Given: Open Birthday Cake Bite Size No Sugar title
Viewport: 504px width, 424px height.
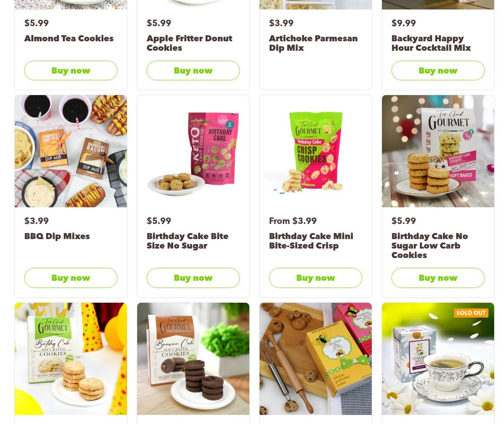Looking at the screenshot, I should (x=188, y=241).
